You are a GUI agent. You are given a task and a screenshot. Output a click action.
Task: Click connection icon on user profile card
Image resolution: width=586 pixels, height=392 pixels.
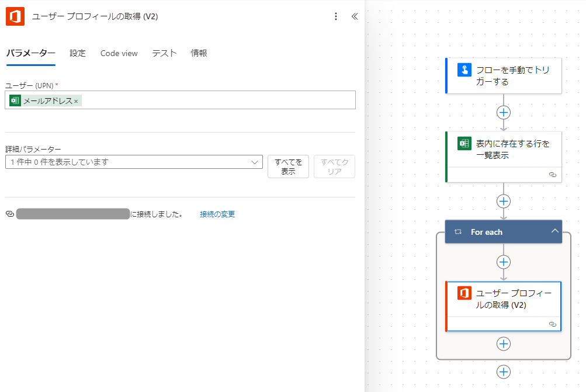pos(553,324)
